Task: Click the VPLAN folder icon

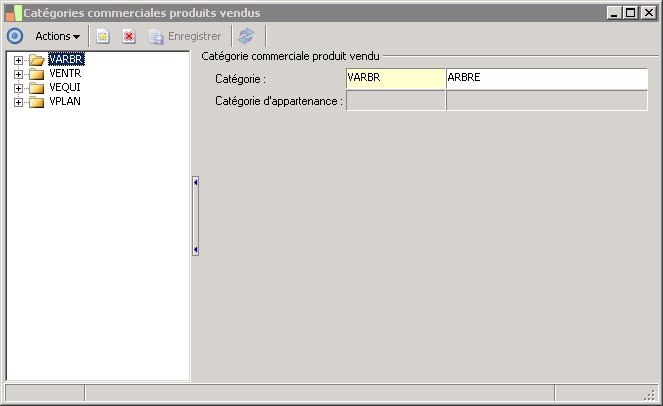Action: [x=37, y=102]
